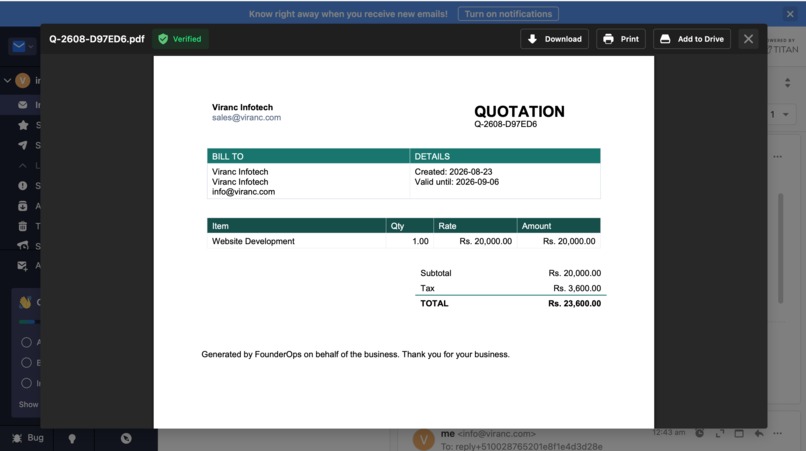806x451 pixels.
Task: Collapse the account section chevron
Action: coord(7,80)
